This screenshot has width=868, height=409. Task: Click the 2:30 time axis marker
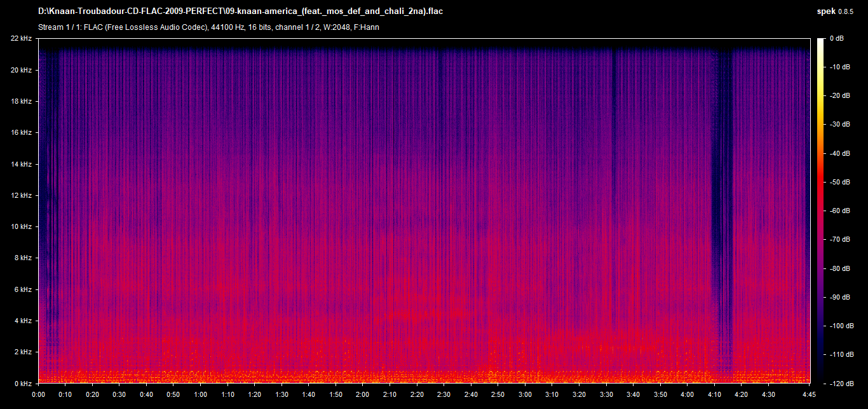pyautogui.click(x=444, y=394)
